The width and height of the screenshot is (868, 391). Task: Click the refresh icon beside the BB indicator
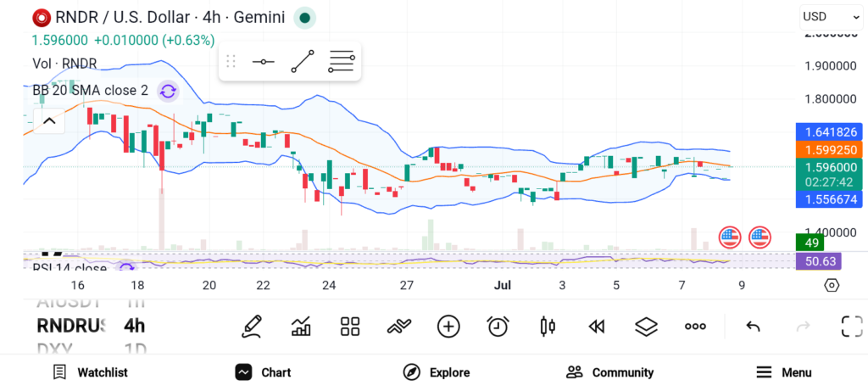point(168,92)
